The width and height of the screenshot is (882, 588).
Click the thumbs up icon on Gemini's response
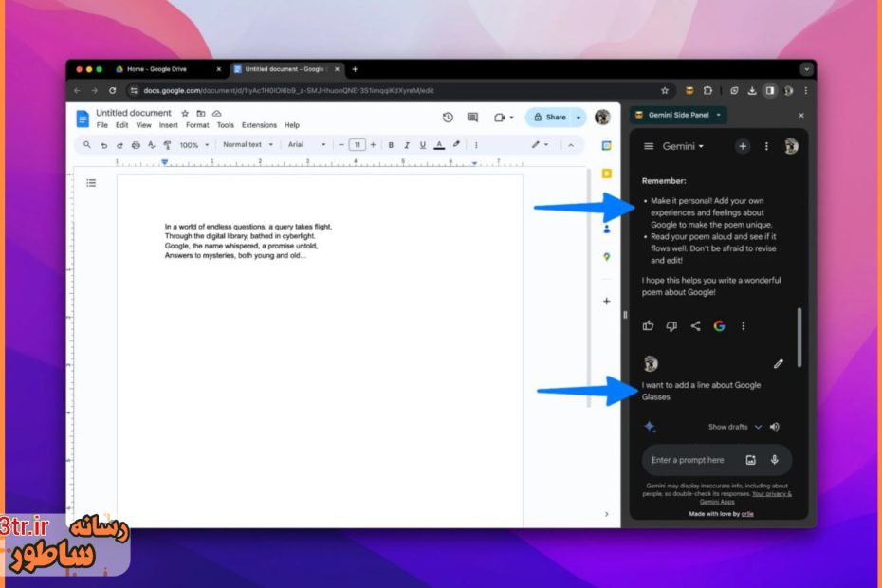(649, 326)
